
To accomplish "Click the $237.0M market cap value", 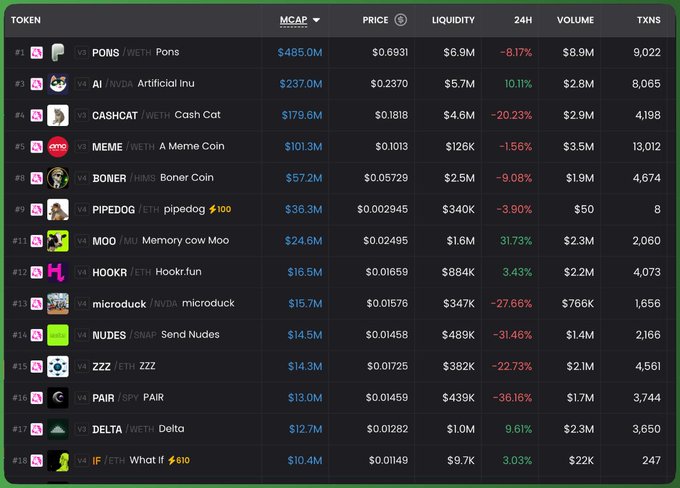I will pyautogui.click(x=301, y=84).
